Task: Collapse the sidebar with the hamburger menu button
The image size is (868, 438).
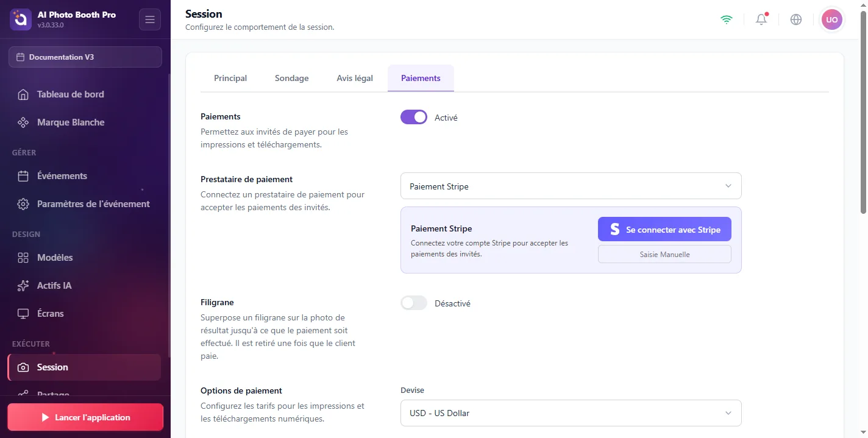Action: pyautogui.click(x=150, y=19)
